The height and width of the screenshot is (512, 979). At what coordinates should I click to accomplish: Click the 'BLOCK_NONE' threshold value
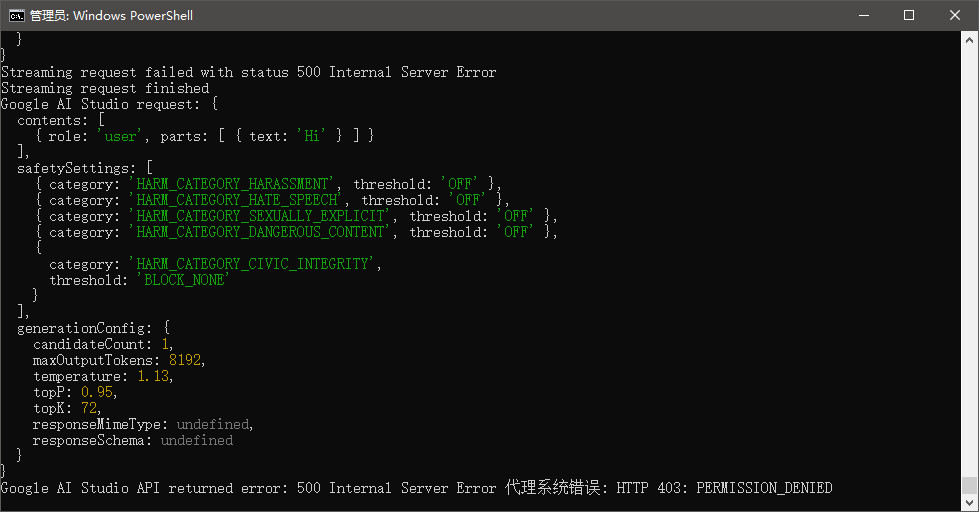[185, 280]
